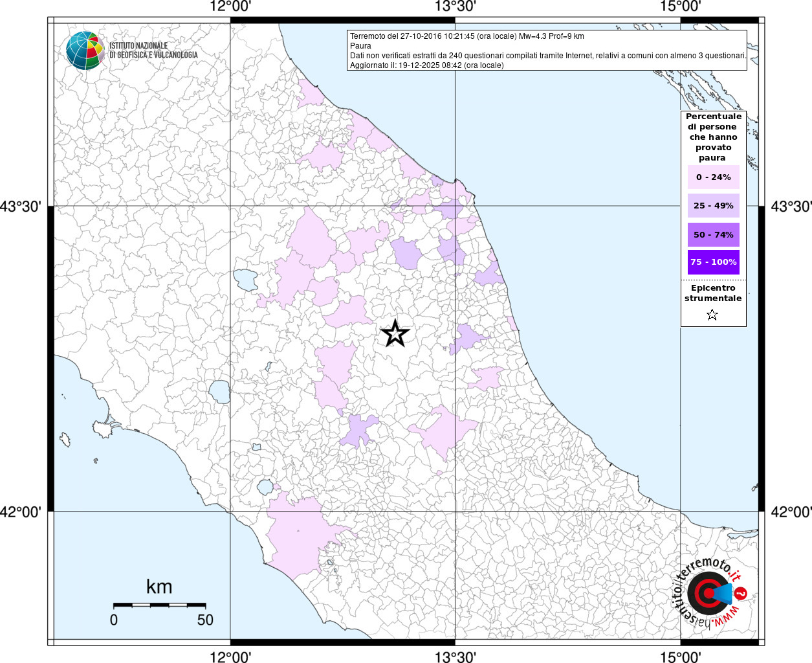Click the 'Percentuale di persone' legend title
This screenshot has height=663, width=812.
pos(713,137)
